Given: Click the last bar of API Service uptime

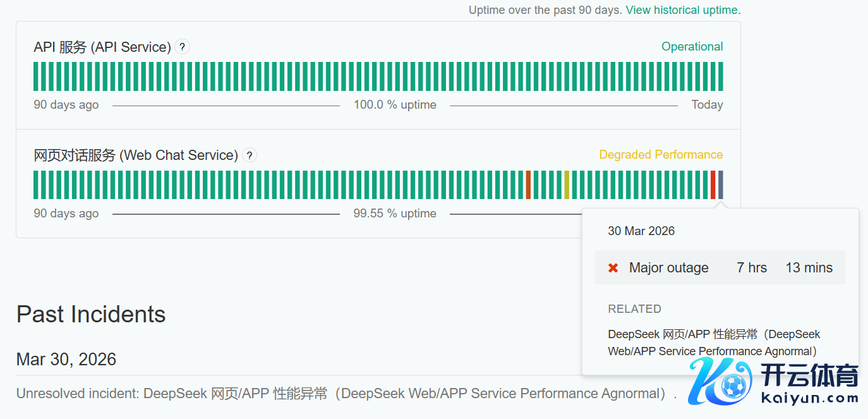Looking at the screenshot, I should tap(721, 76).
